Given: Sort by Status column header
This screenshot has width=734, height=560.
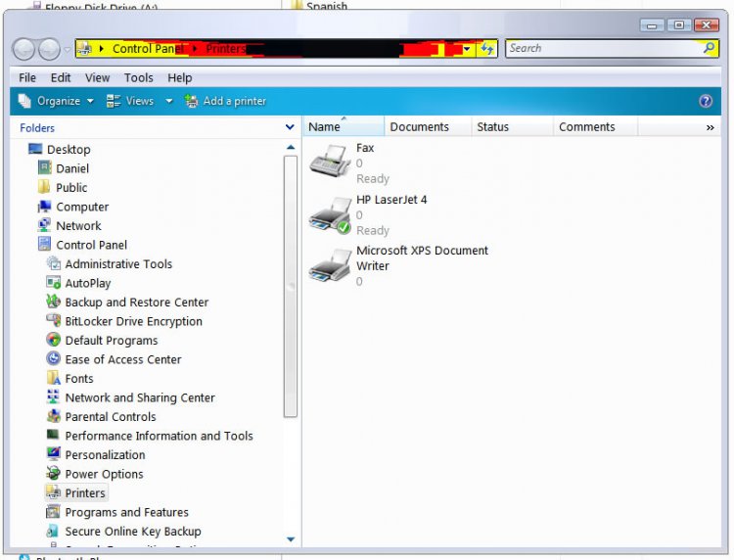Looking at the screenshot, I should point(512,127).
